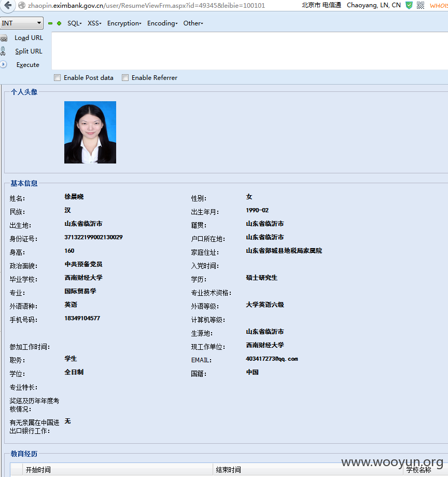Image resolution: width=448 pixels, height=477 pixels.
Task: Click the ID number 371322199002130029
Action: (93, 237)
